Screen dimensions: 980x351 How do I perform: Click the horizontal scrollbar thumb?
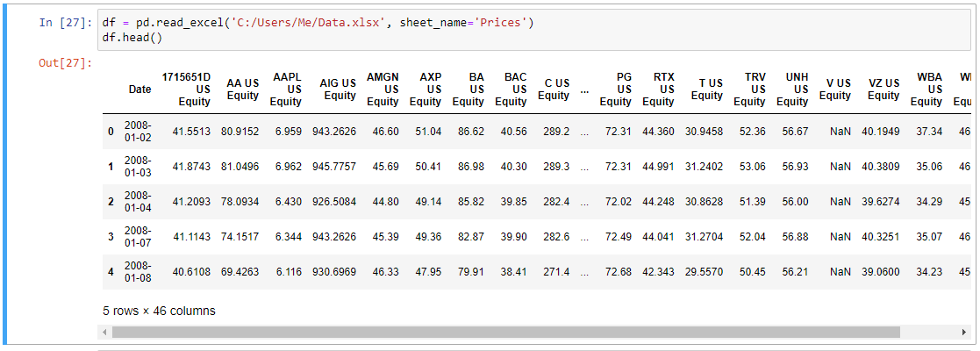(x=505, y=332)
